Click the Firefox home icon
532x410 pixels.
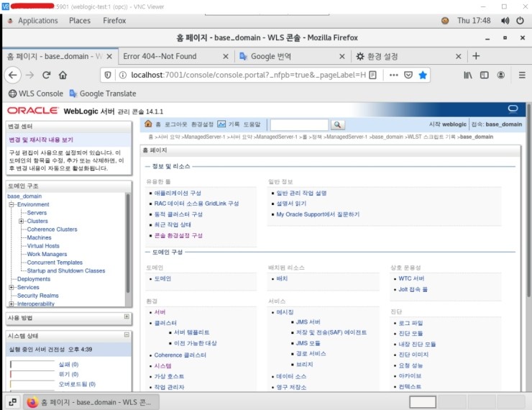pyautogui.click(x=63, y=75)
